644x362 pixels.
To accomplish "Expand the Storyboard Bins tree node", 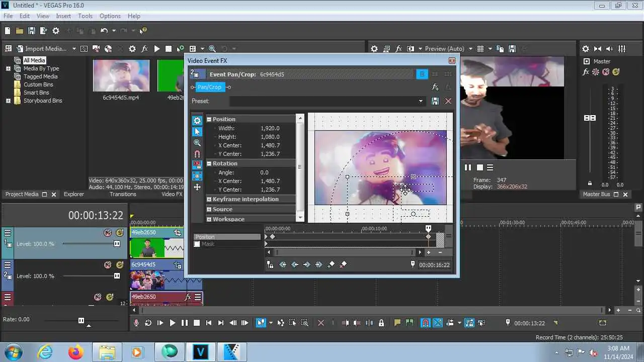I will coord(8,101).
